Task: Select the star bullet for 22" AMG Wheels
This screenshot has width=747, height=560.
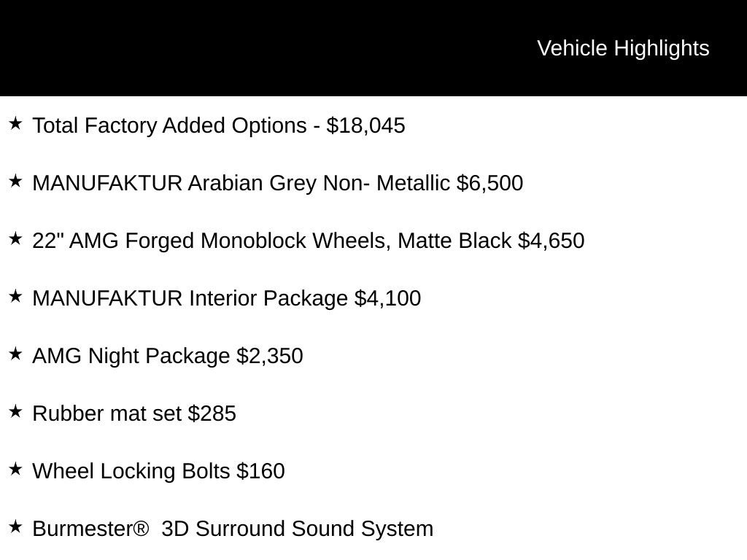Action: [15, 238]
